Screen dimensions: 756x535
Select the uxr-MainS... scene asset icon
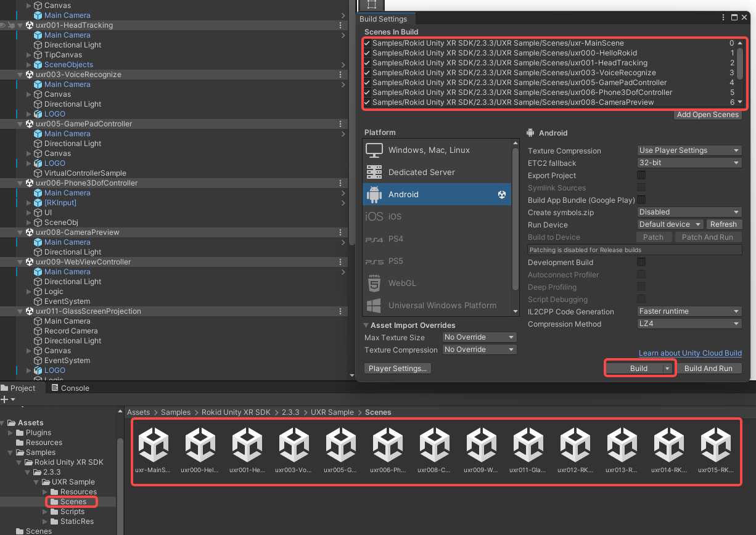coord(153,444)
